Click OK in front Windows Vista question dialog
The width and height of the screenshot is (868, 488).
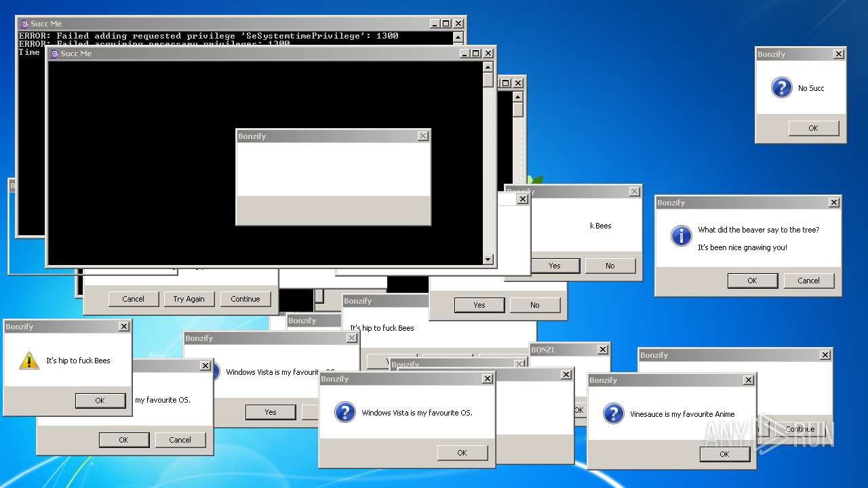click(x=462, y=453)
